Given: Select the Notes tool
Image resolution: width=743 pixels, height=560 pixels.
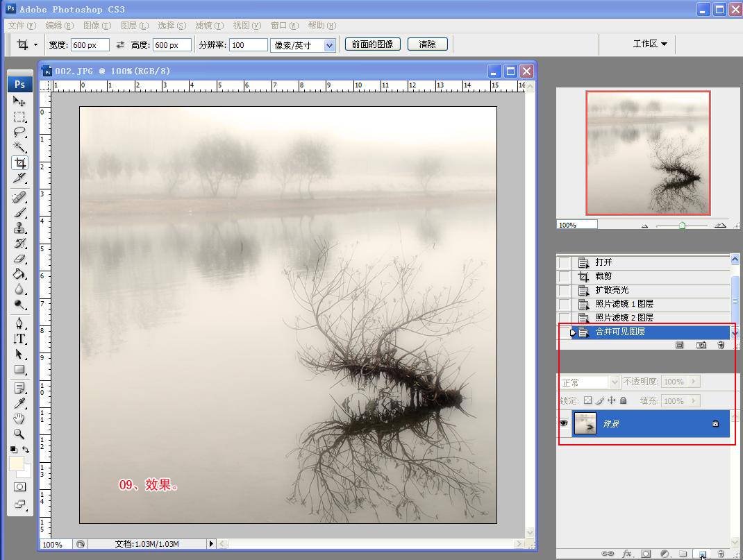Looking at the screenshot, I should pyautogui.click(x=19, y=388).
